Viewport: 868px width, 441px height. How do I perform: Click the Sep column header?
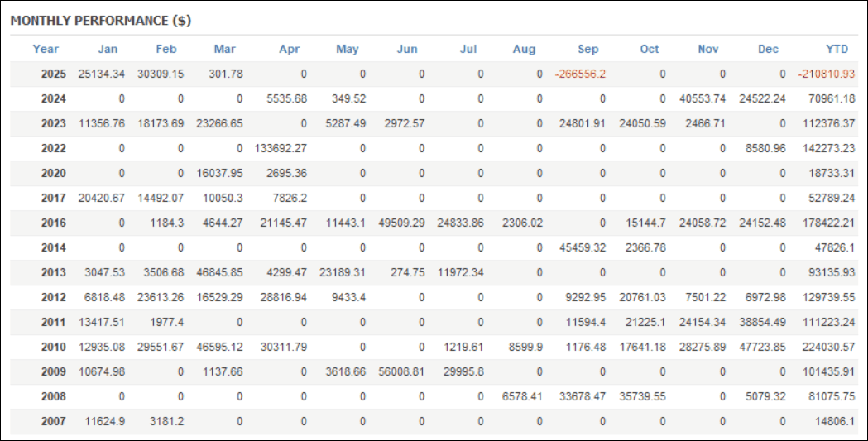[x=588, y=49]
